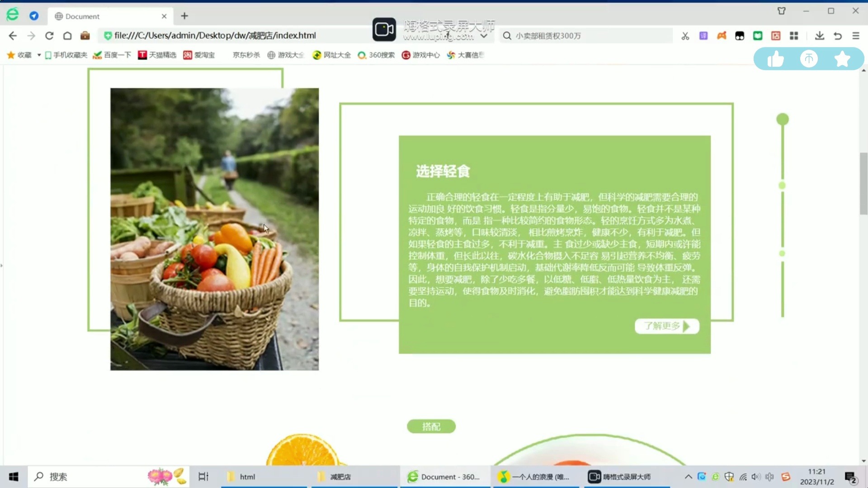Click the second small timeline dot

(x=782, y=186)
